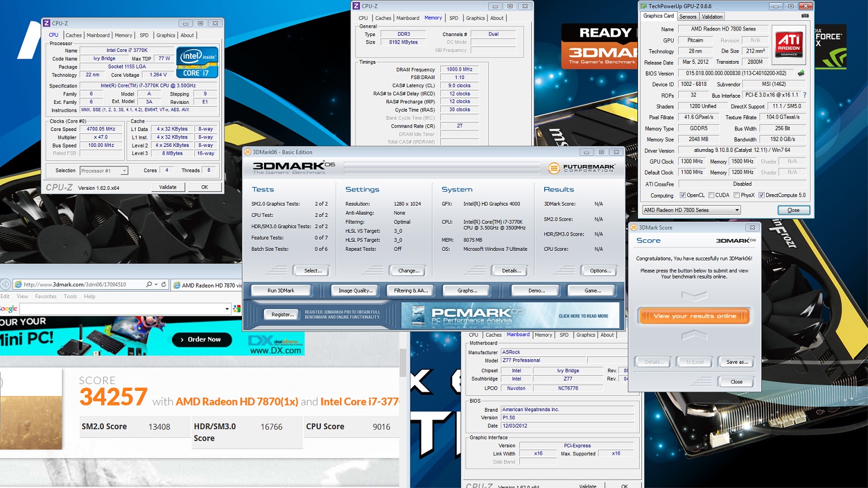Open the address bar autocomplete dropdown arrow

(157, 285)
